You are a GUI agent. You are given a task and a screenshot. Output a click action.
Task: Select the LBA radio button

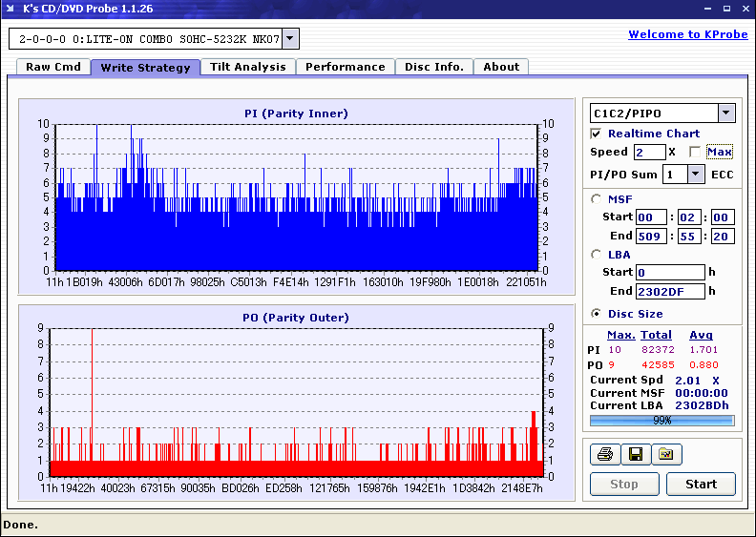597,255
